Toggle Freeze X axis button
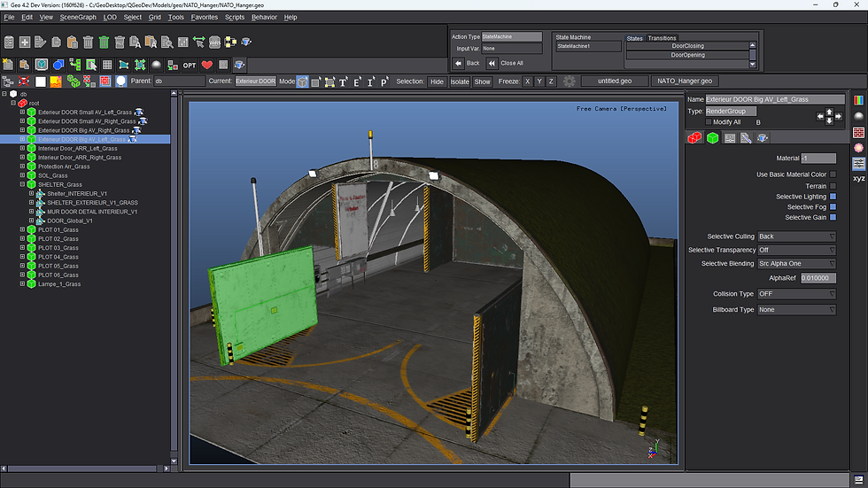 tap(528, 81)
